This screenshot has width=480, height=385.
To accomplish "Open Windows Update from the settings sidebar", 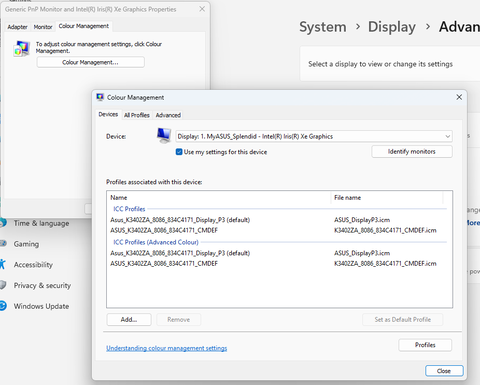I will point(41,306).
